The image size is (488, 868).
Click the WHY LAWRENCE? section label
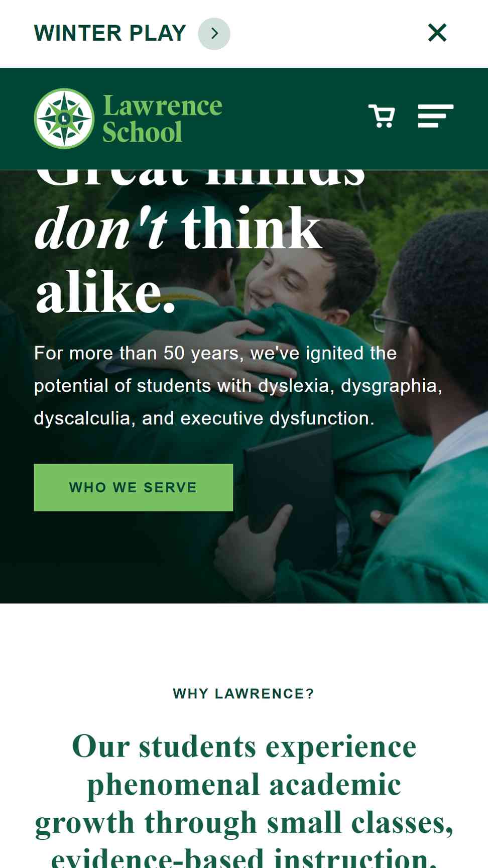pos(243,694)
